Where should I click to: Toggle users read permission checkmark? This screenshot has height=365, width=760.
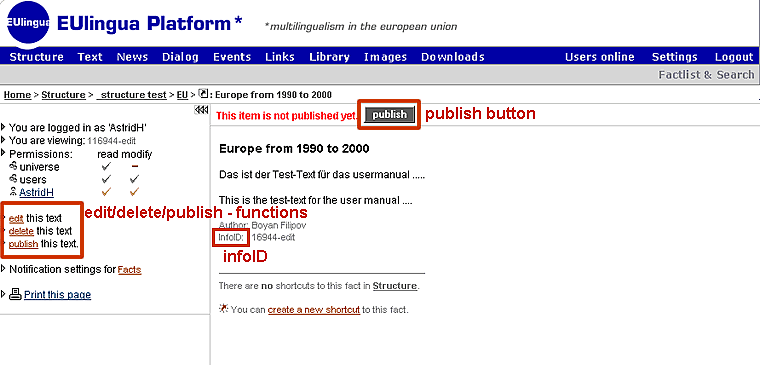point(107,179)
